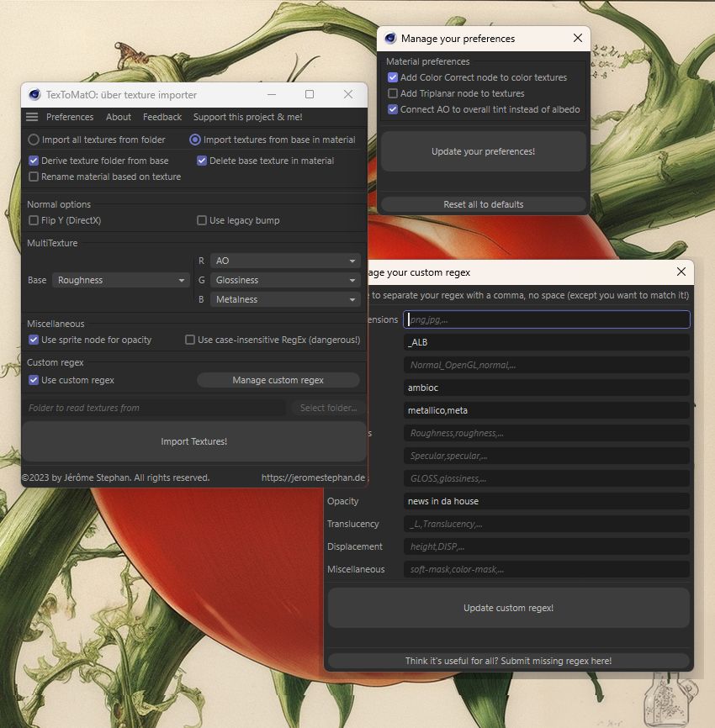This screenshot has width=715, height=728.
Task: Open the Feedback menu item
Action: click(x=162, y=117)
